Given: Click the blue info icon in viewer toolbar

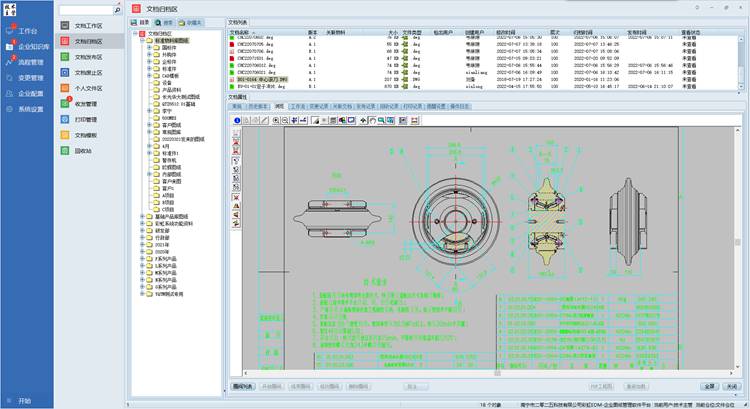Looking at the screenshot, I should click(x=237, y=119).
